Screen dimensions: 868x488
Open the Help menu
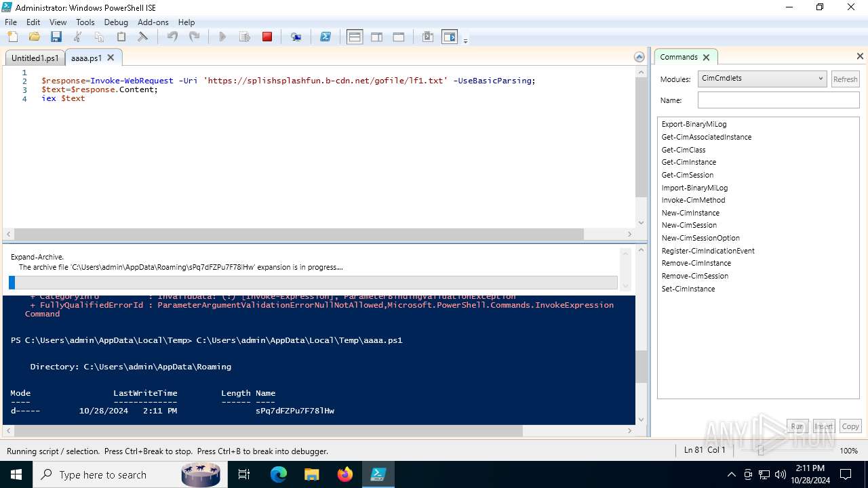186,22
